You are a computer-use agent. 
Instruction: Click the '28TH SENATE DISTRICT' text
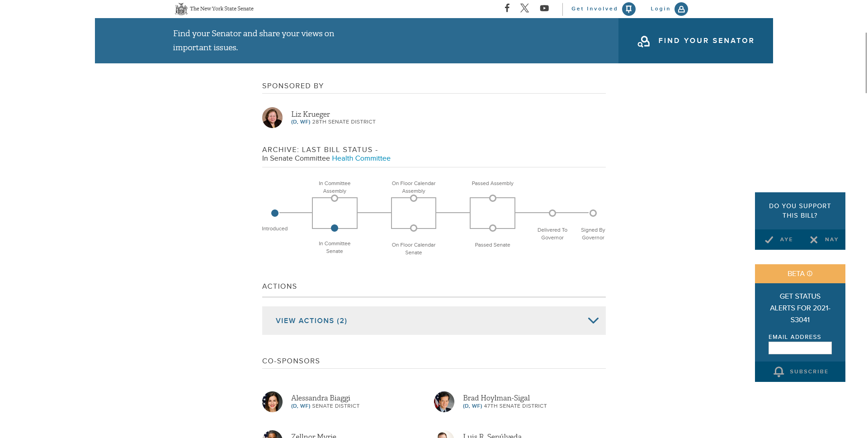click(x=344, y=122)
